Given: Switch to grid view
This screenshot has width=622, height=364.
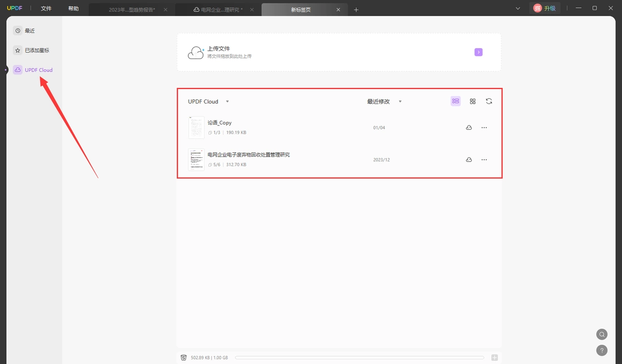Looking at the screenshot, I should pyautogui.click(x=473, y=101).
